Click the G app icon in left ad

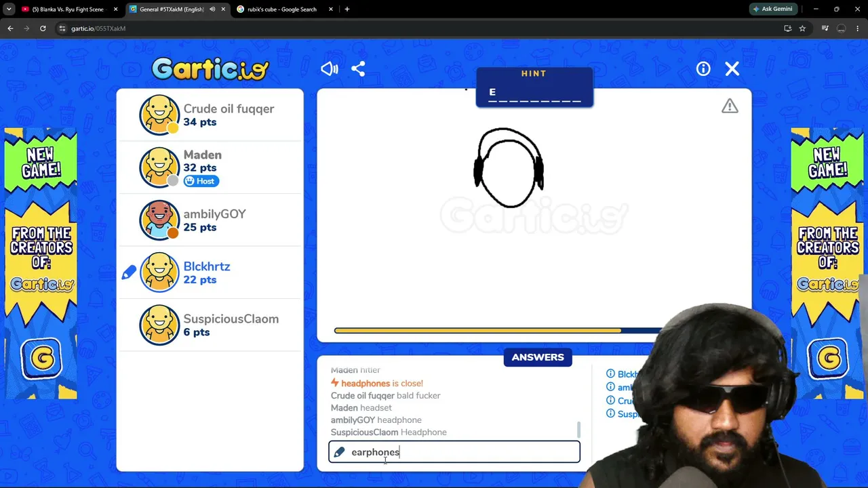[x=41, y=359]
